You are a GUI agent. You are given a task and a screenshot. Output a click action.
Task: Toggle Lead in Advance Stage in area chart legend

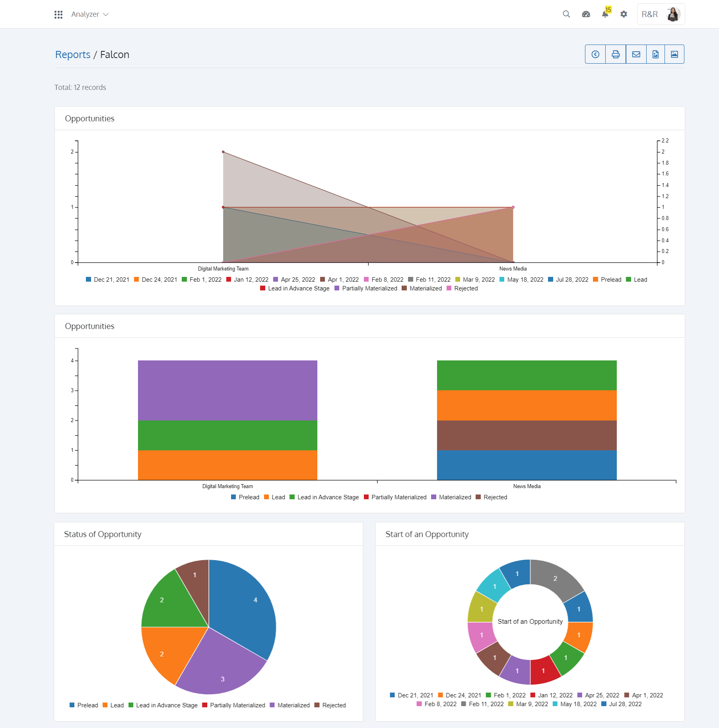[x=295, y=288]
